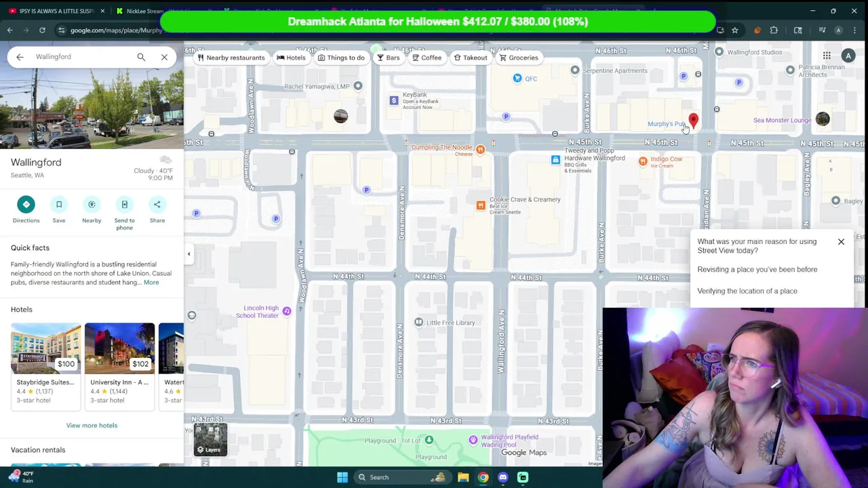Screen dimensions: 868x488
Task: Click the Lincoln High School Theater marker
Action: coord(287,311)
